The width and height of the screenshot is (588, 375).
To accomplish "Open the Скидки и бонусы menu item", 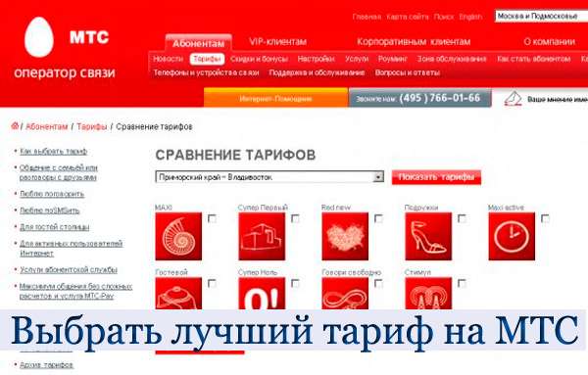I will pyautogui.click(x=259, y=59).
